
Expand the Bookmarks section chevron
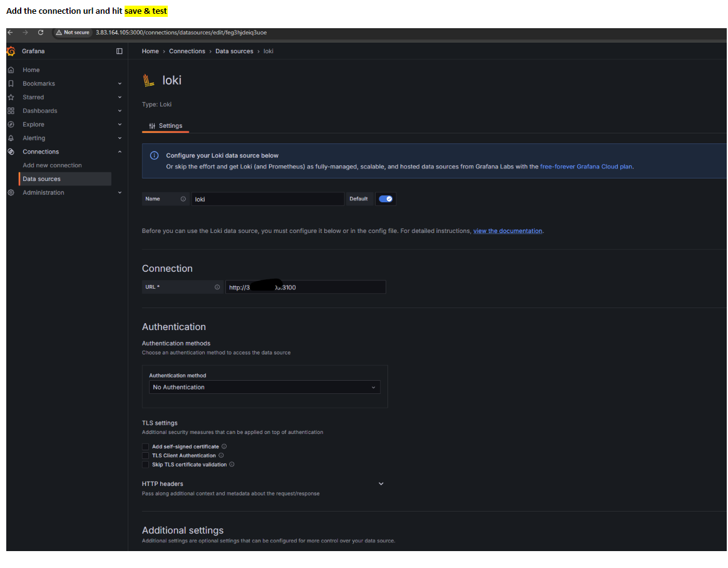click(120, 83)
